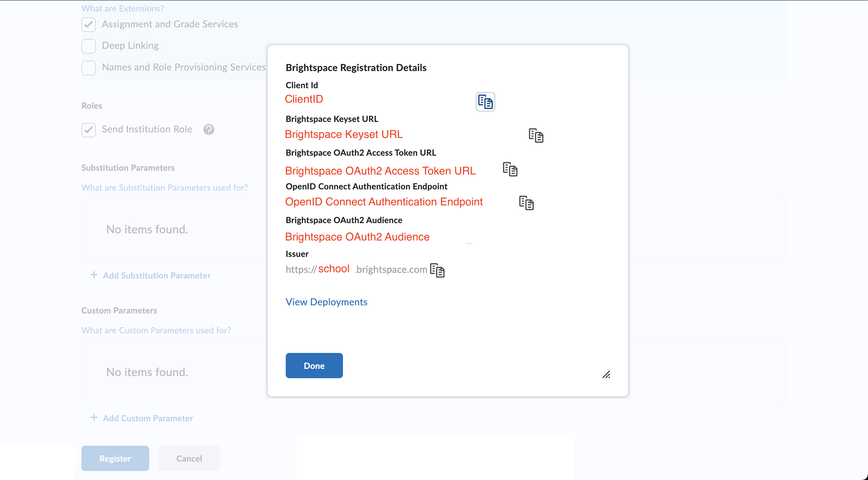
Task: Click plus icon for Add Substitution Parameter
Action: [94, 275]
